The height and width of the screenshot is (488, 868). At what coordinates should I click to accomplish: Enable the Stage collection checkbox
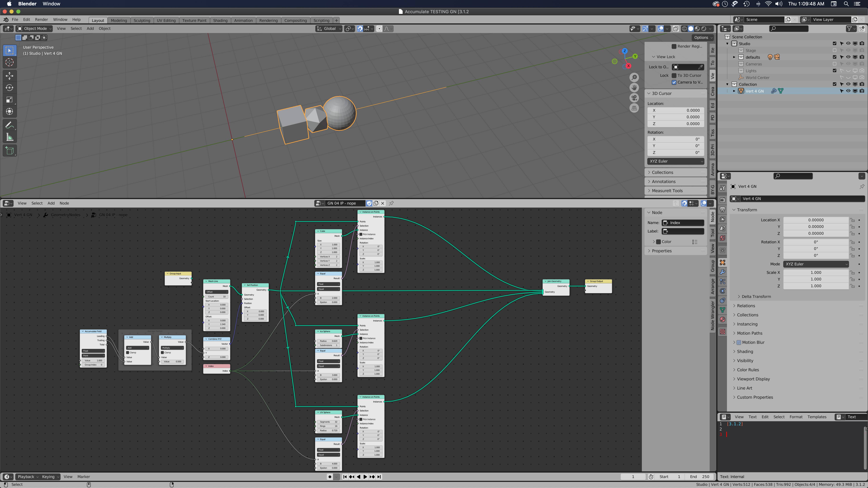834,50
